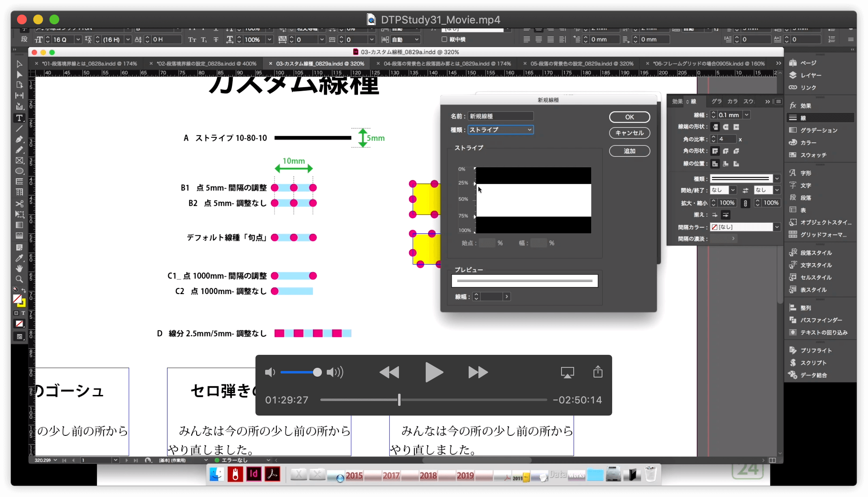Open Acrobat from the Dock
The width and height of the screenshot is (868, 497).
tap(272, 474)
